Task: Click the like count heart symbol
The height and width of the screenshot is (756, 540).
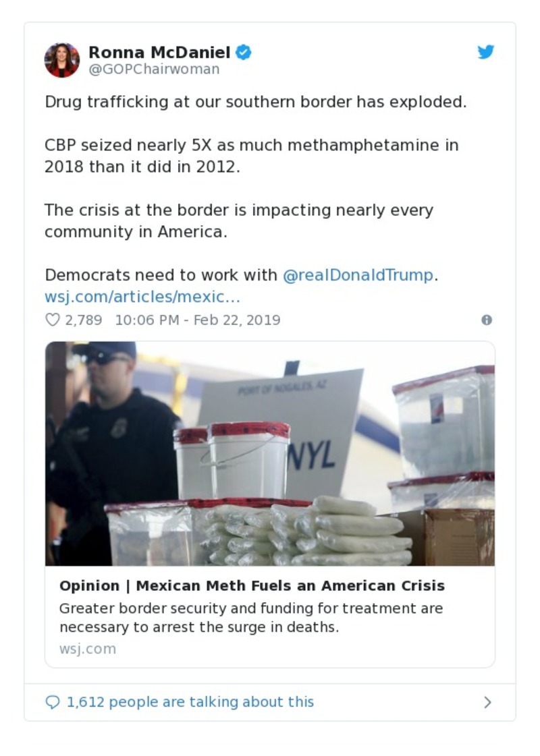Action: [52, 320]
